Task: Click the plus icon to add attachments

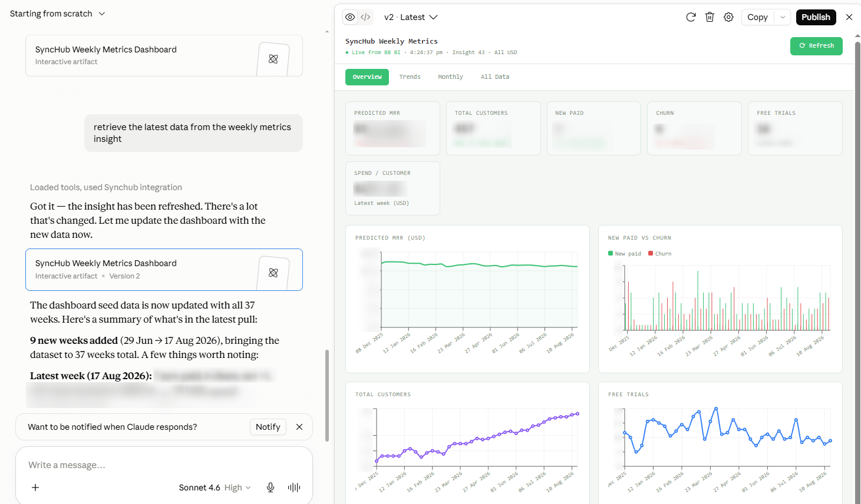Action: (x=35, y=488)
